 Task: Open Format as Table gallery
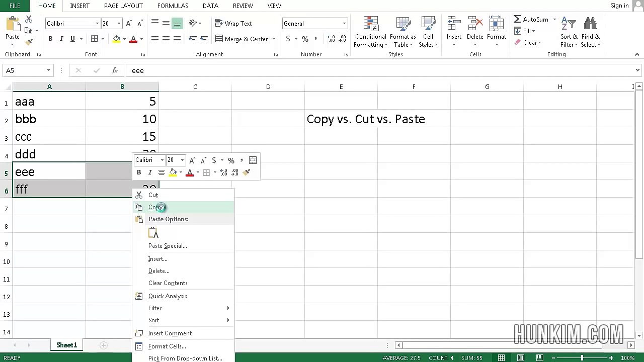[403, 32]
